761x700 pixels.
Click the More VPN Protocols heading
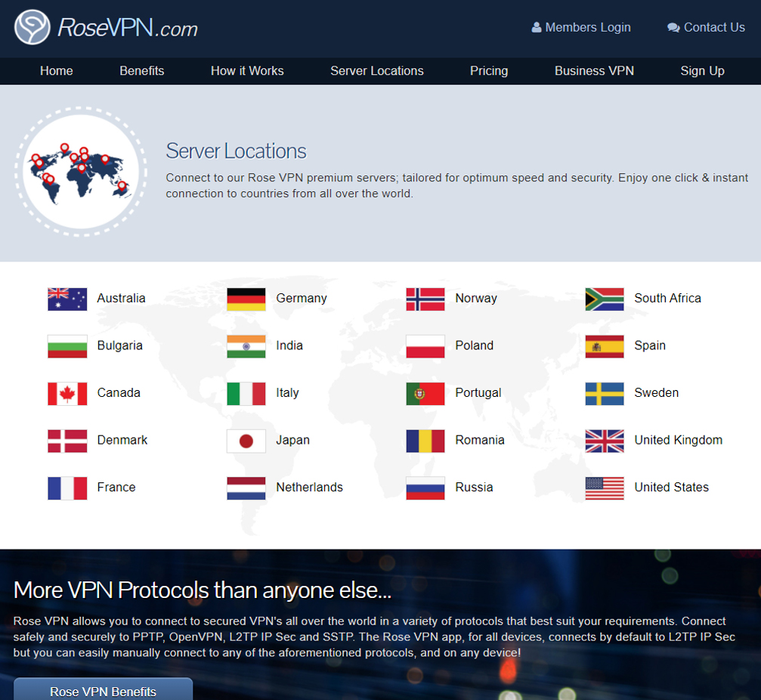pos(202,590)
